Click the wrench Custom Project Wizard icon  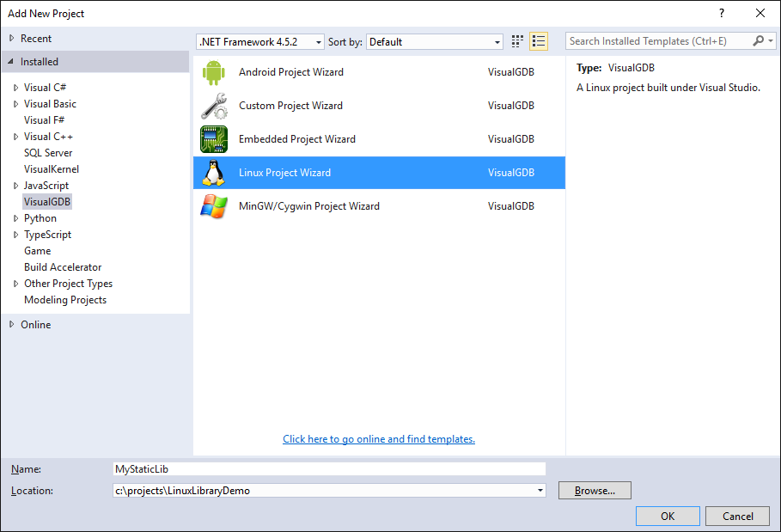click(214, 106)
